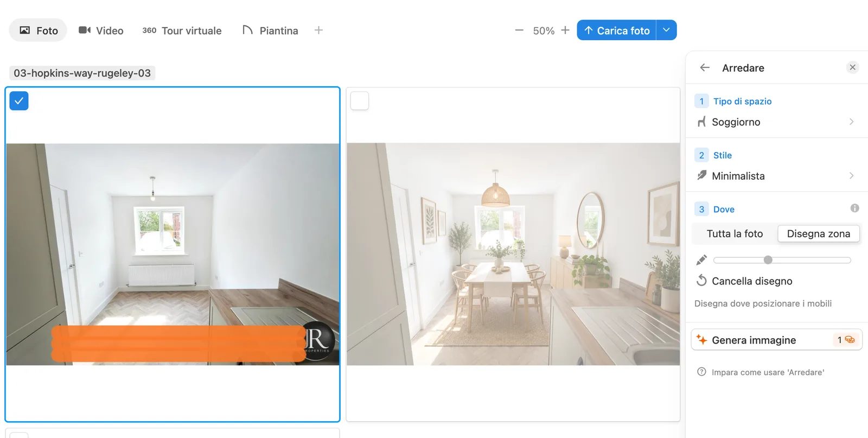Select the empty room photo thumbnail
The image size is (868, 438).
[173, 254]
